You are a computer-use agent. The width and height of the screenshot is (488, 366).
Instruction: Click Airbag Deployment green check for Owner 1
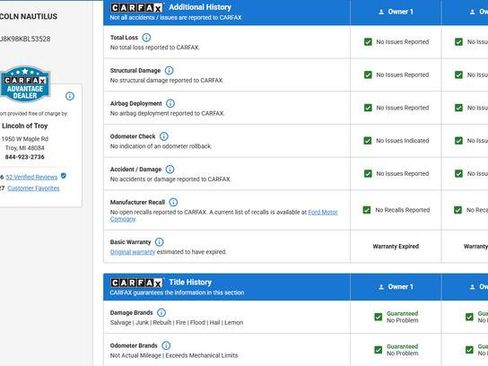[x=368, y=108]
